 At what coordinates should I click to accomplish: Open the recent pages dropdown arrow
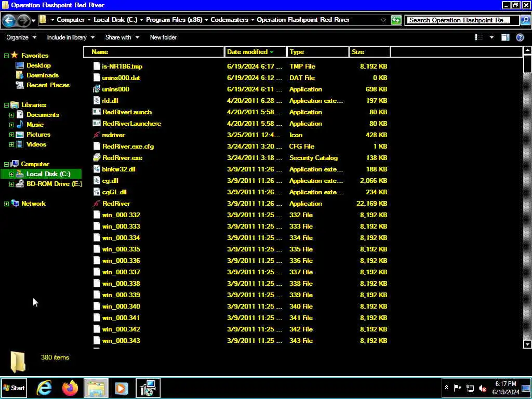tap(33, 20)
